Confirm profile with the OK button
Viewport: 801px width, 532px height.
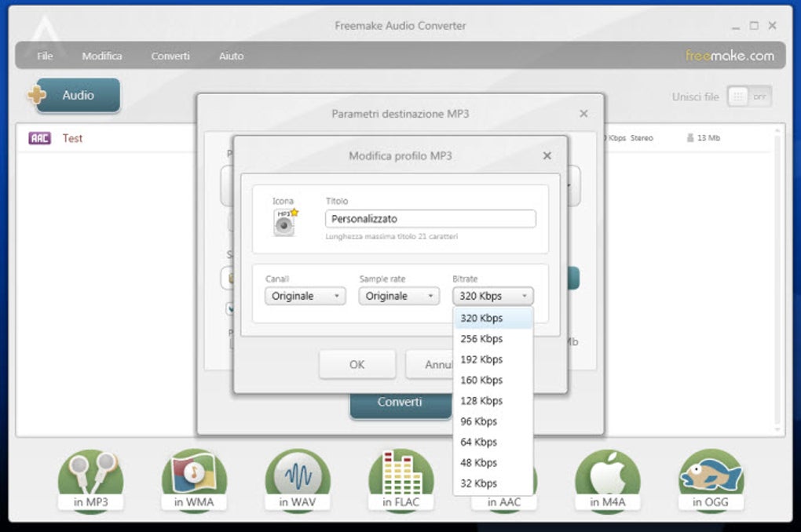tap(357, 365)
